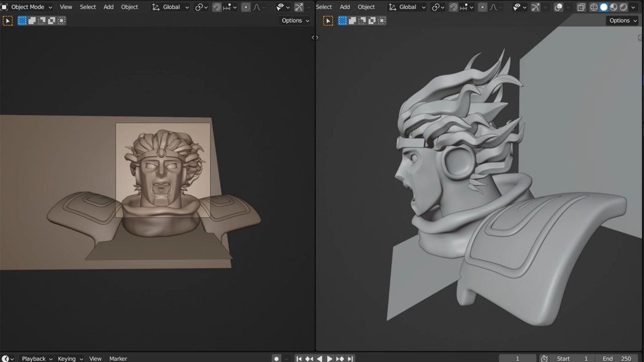Click tweak select tool icon in left viewport
Image resolution: width=644 pixels, height=362 pixels.
click(8, 20)
